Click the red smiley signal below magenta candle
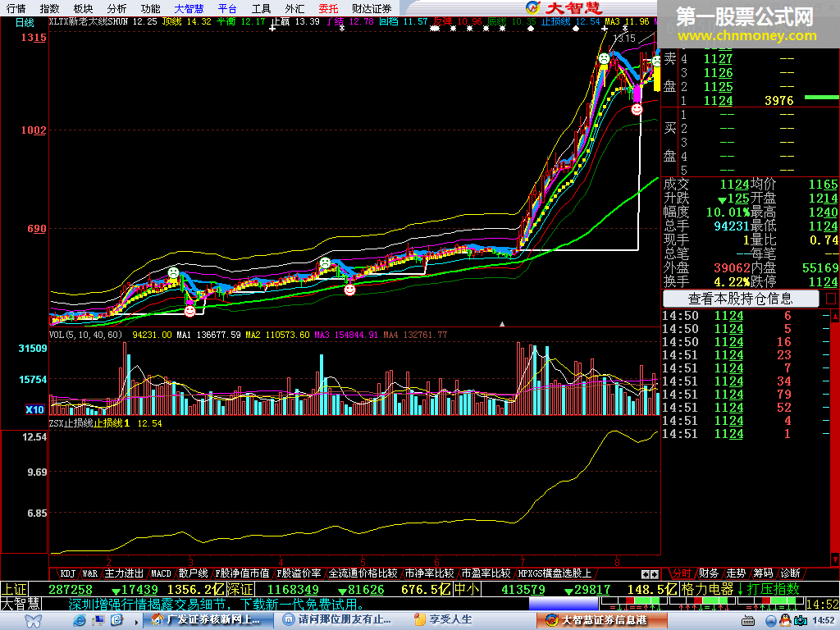 coord(637,109)
